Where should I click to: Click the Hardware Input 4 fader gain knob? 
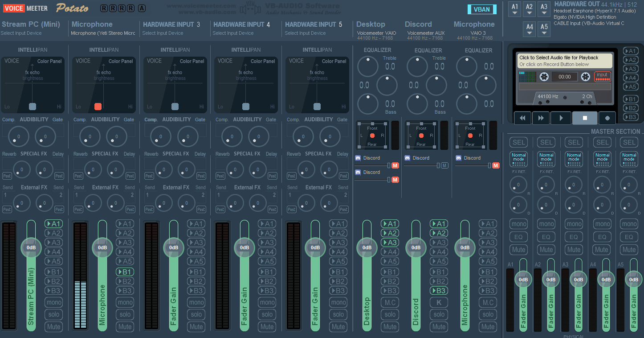click(x=245, y=247)
